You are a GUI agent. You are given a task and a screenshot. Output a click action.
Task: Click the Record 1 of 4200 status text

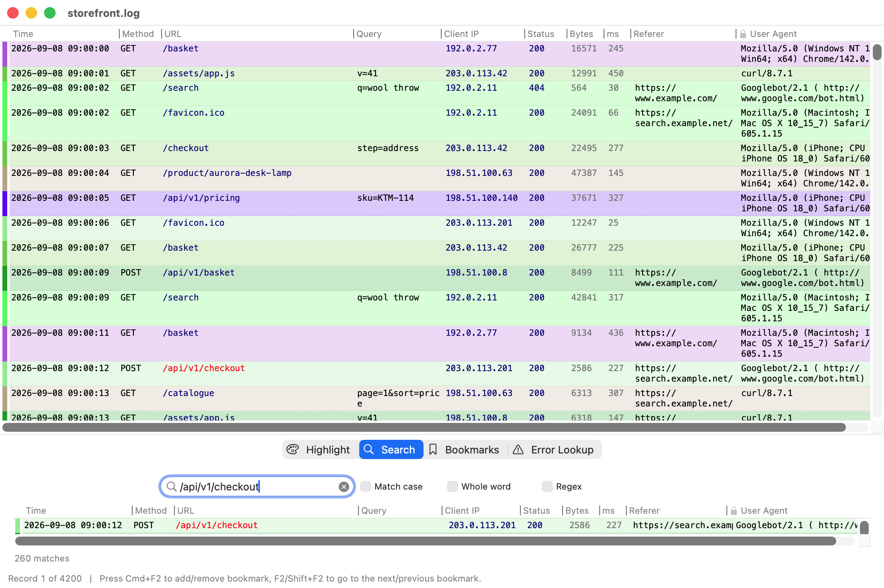click(45, 579)
